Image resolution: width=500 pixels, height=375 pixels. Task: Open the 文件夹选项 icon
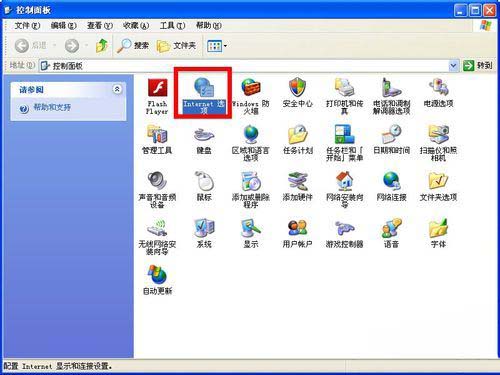click(438, 182)
